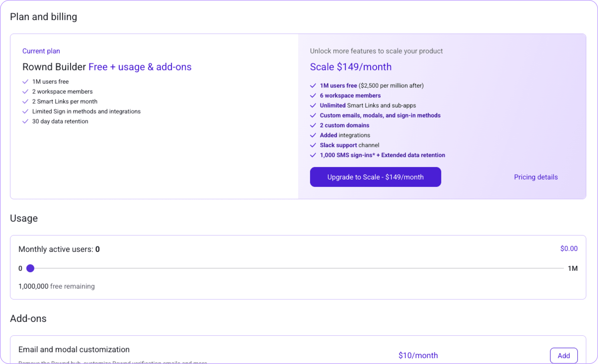Image resolution: width=598 pixels, height=364 pixels.
Task: Click checkmark next to 30 day data retention
Action: tap(25, 122)
